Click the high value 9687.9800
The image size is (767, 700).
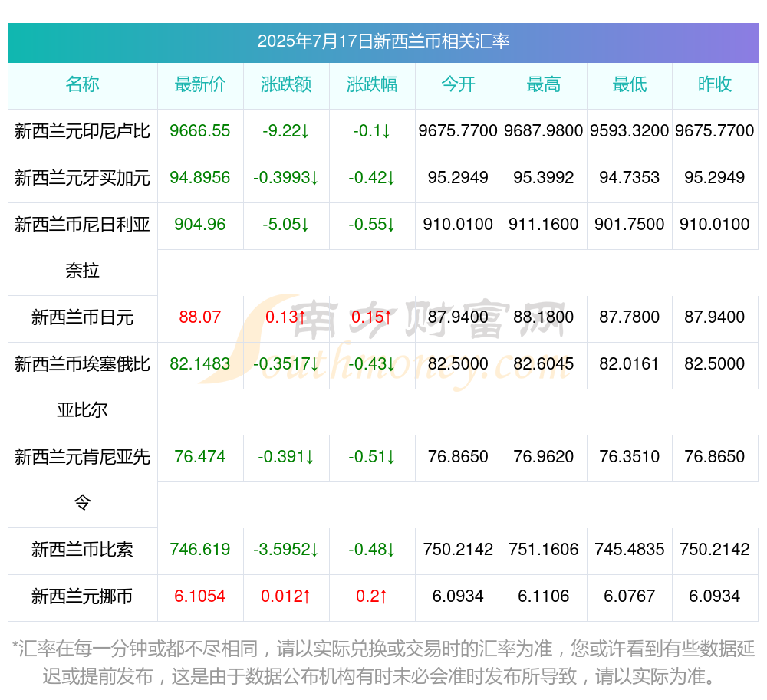pyautogui.click(x=544, y=131)
